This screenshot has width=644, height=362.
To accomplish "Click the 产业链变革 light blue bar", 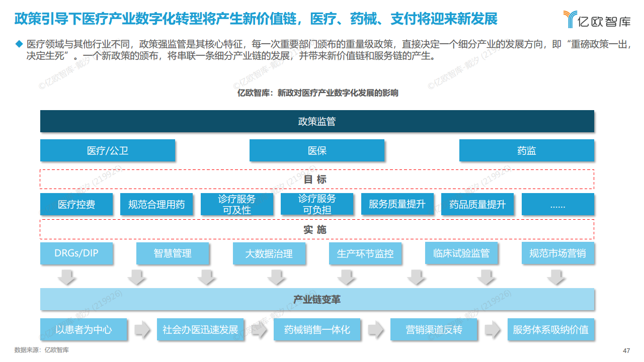I will (x=317, y=300).
